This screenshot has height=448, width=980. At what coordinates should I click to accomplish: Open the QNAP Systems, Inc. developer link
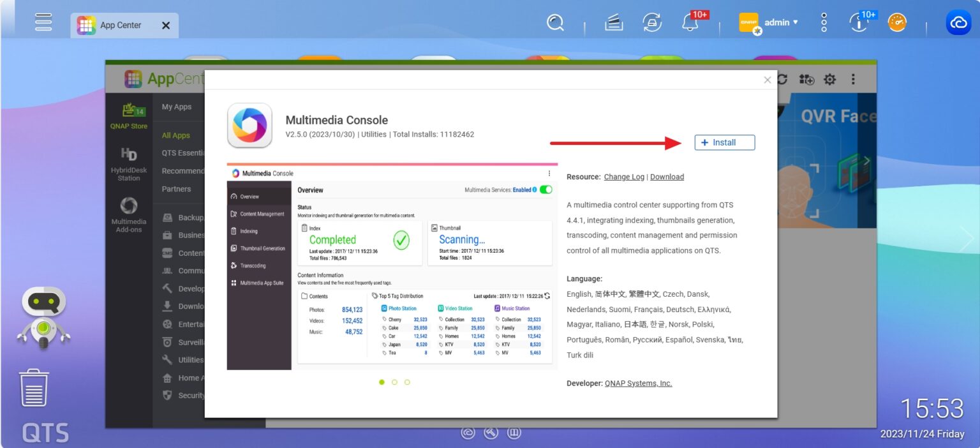click(x=638, y=383)
